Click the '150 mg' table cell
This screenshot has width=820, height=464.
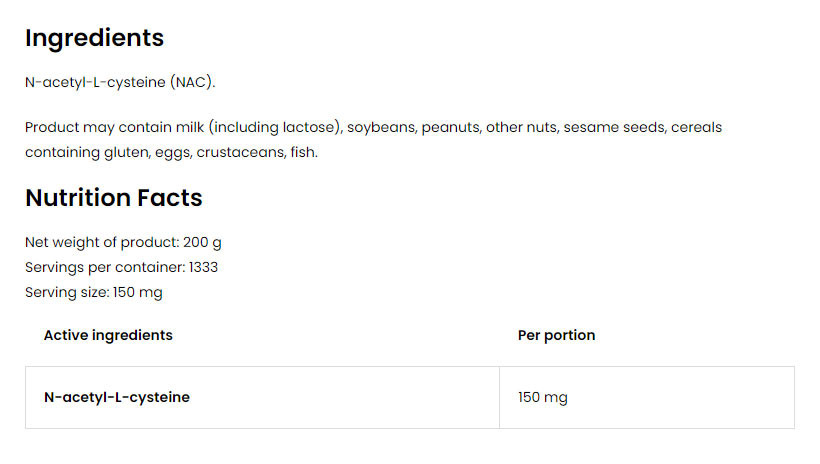coord(647,398)
